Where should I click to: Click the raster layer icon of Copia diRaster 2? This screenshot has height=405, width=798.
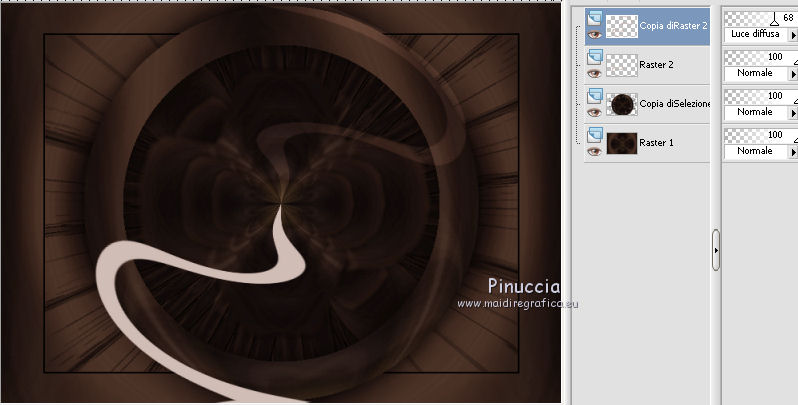[x=594, y=18]
